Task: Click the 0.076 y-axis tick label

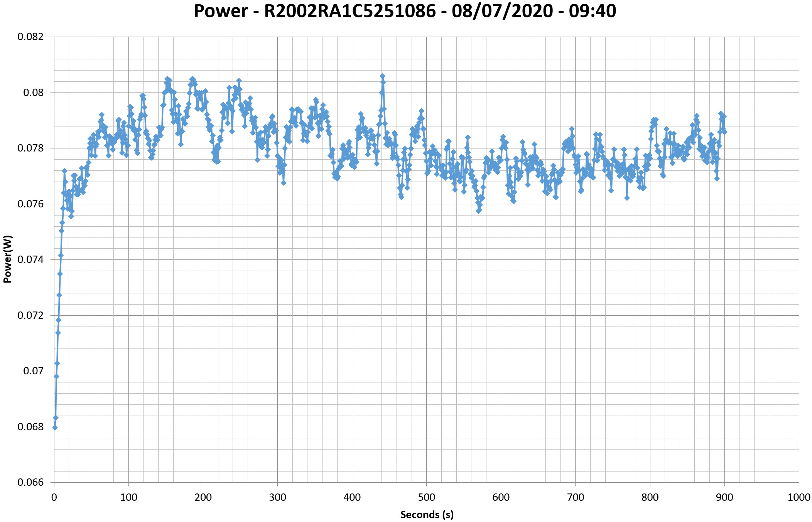Action: [x=30, y=204]
